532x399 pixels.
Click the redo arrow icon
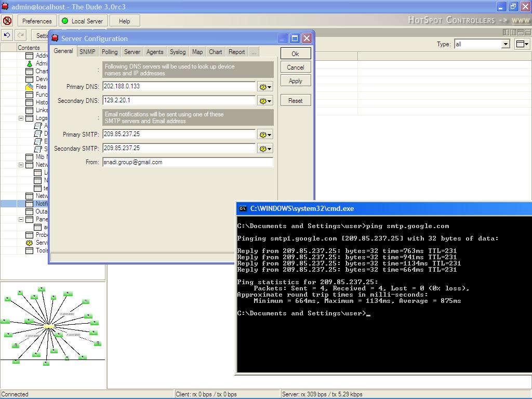point(21,35)
